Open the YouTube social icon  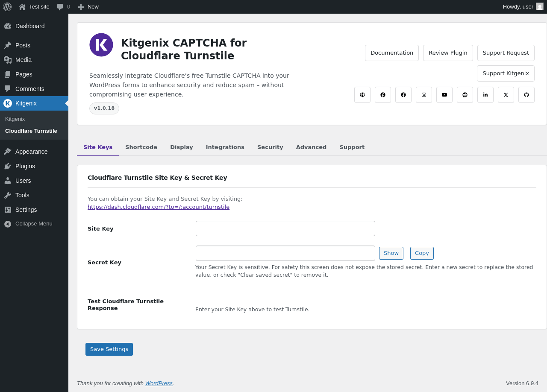tap(444, 95)
